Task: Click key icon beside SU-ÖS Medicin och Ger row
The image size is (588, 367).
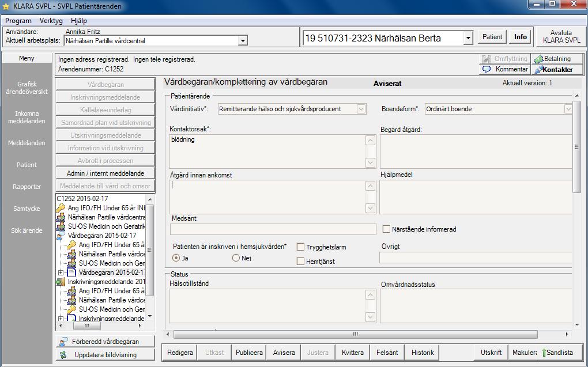Action: pos(71,309)
